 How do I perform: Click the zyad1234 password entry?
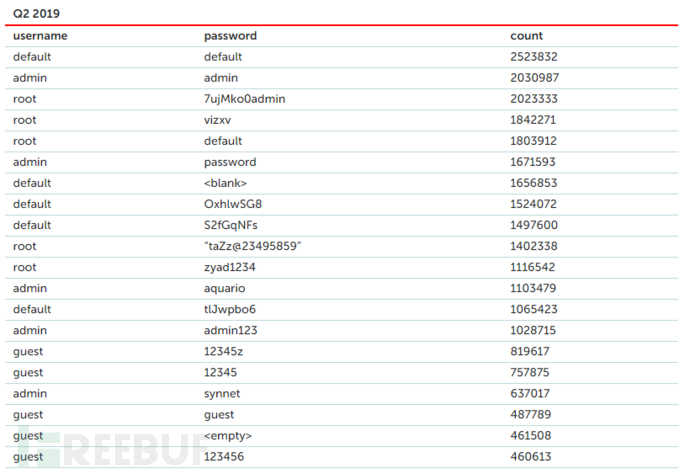click(230, 267)
